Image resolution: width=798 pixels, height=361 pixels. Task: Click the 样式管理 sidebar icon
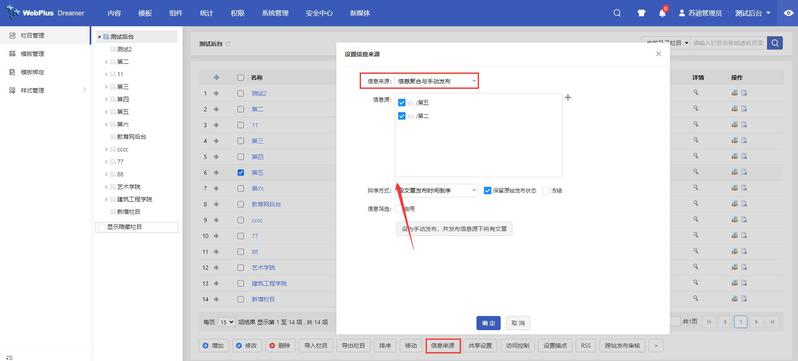click(12, 91)
